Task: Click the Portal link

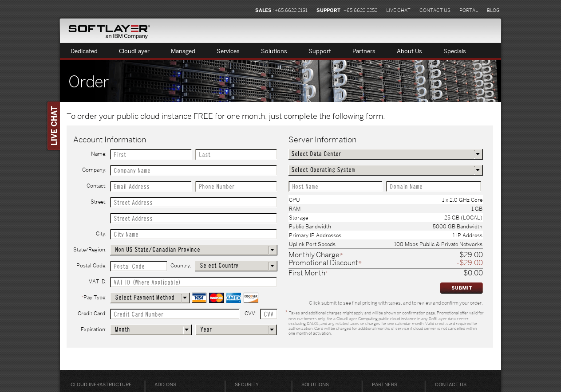Action: coord(469,10)
